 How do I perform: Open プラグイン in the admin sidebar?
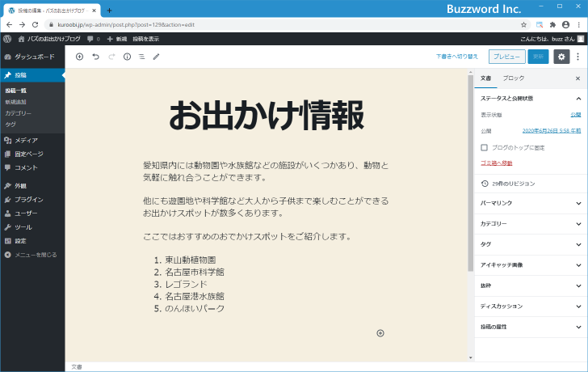tap(32, 199)
